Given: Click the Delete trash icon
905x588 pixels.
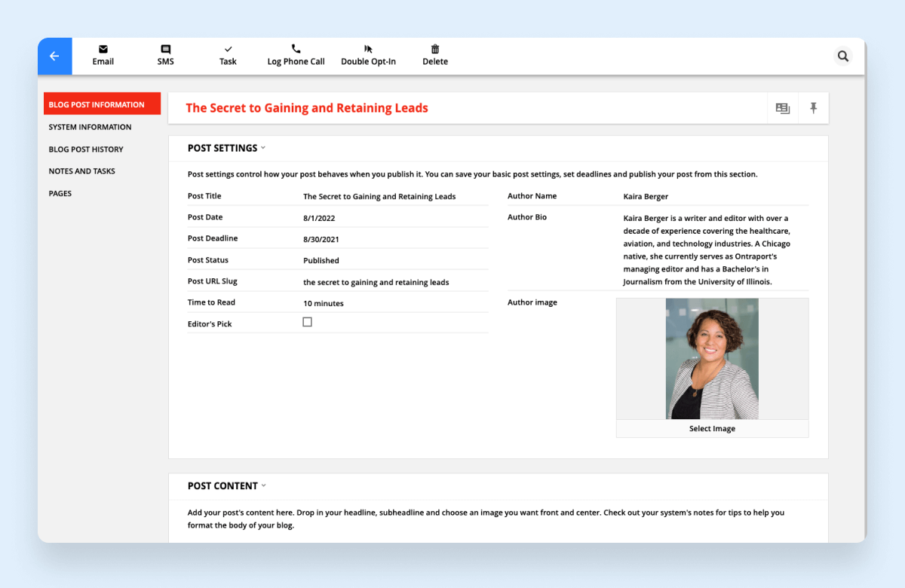Looking at the screenshot, I should 435,49.
